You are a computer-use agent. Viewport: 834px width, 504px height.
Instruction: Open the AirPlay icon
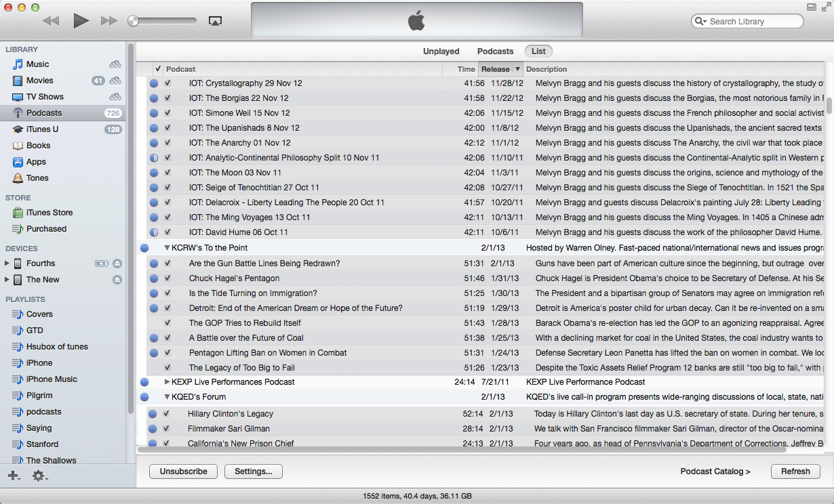(215, 21)
